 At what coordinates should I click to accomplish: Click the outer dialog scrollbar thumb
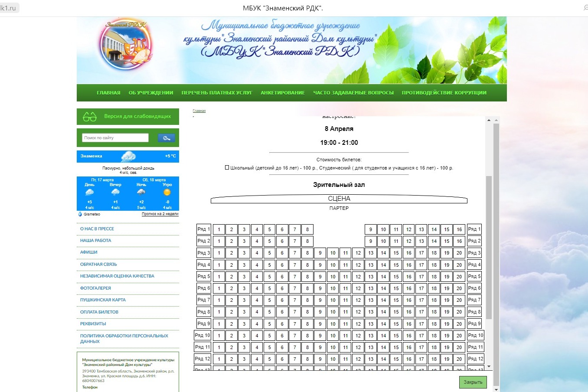[496, 254]
